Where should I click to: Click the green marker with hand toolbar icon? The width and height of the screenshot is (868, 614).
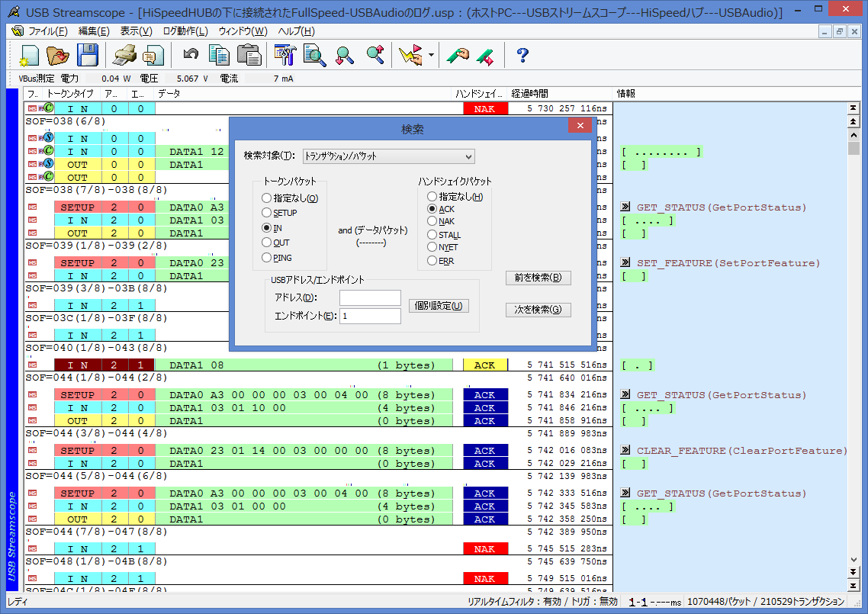click(458, 56)
